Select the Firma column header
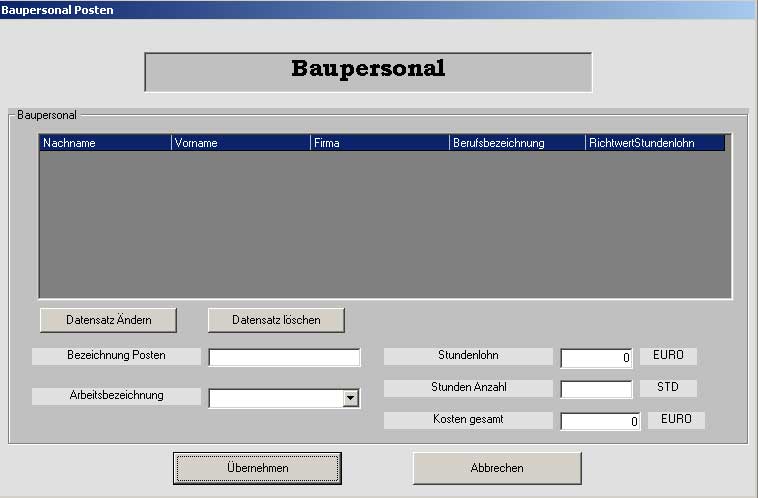Screen dimensions: 758x498 coord(380,143)
